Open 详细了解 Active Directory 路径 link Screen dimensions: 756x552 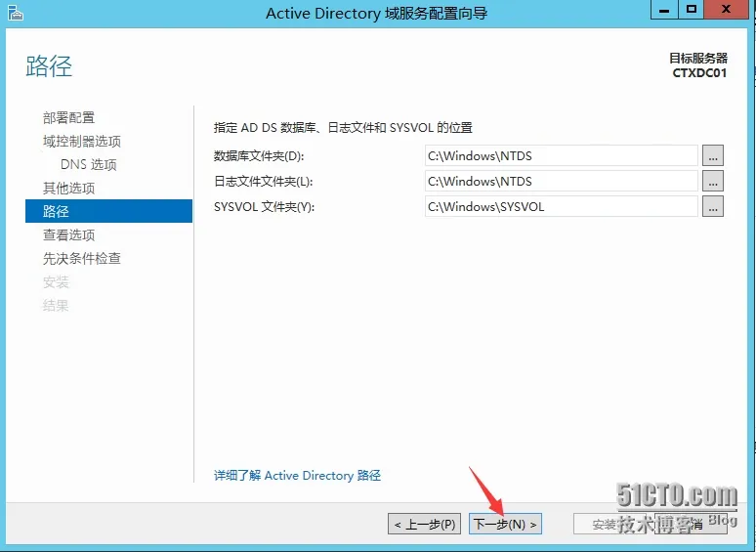coord(297,476)
